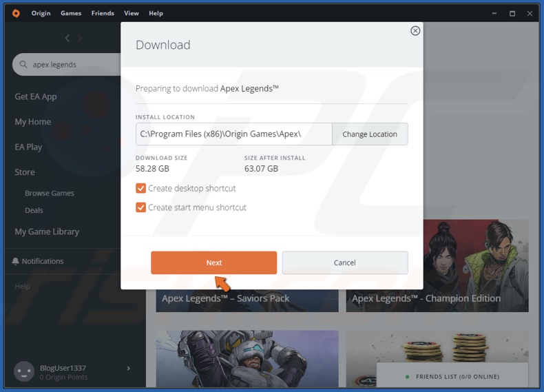Screen dimensions: 544x392
Task: Click the search magnifier icon
Action: tap(24, 65)
